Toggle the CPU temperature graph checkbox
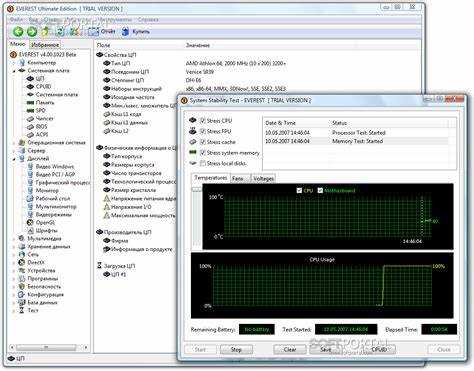The image size is (474, 371). point(299,190)
